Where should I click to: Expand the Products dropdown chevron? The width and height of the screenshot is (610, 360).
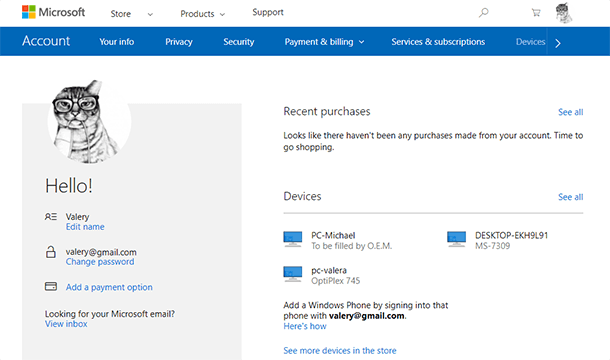[x=223, y=14]
